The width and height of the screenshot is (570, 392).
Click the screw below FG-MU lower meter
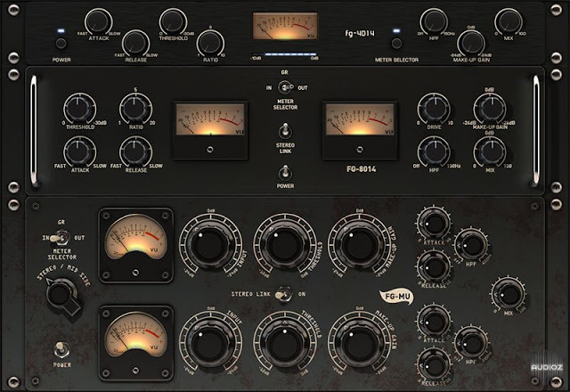[136, 371]
